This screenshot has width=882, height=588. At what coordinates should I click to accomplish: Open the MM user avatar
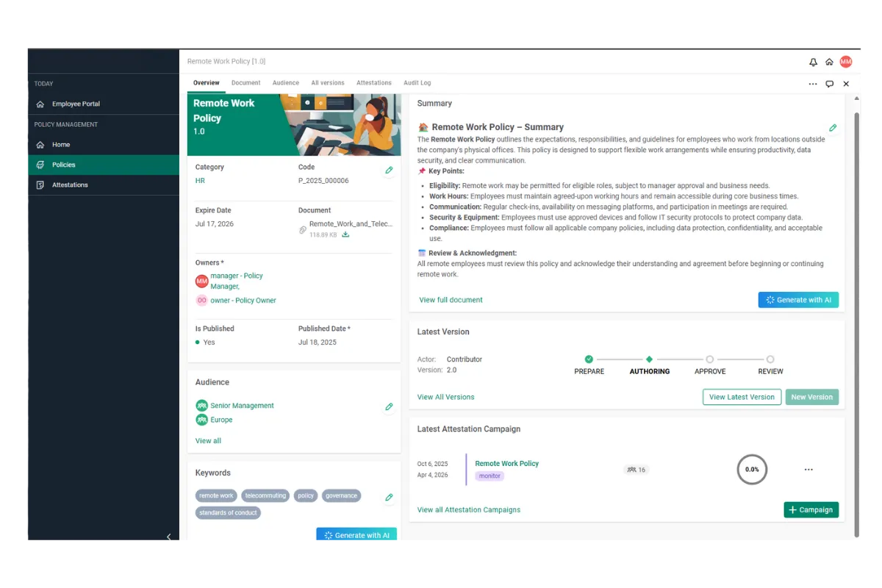pyautogui.click(x=846, y=62)
